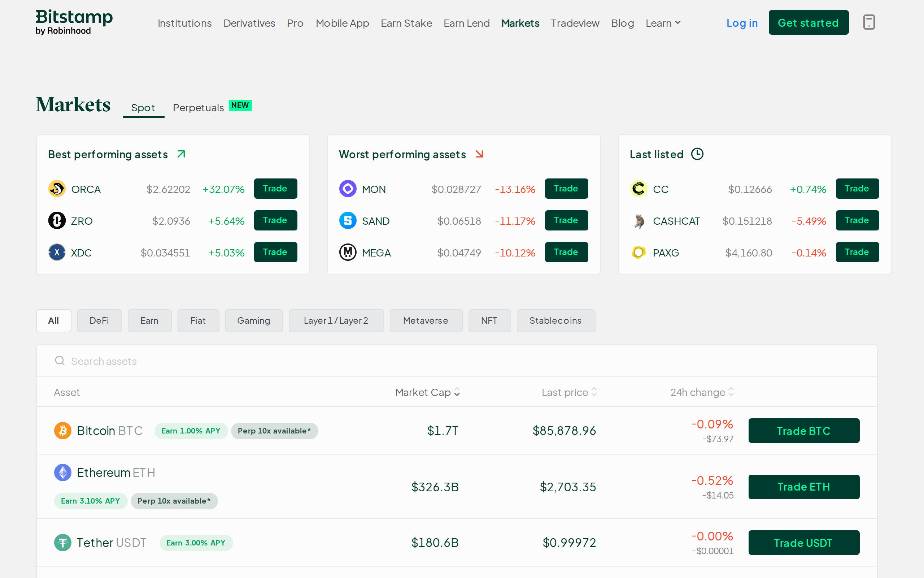Screen dimensions: 924x578
Task: Click the Tether green logo icon
Action: (62, 543)
